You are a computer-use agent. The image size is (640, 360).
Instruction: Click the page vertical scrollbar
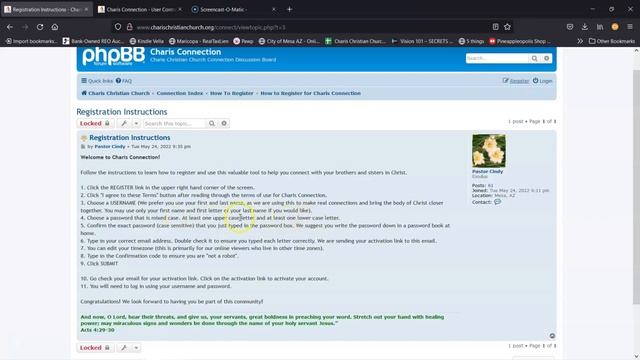tap(636, 187)
